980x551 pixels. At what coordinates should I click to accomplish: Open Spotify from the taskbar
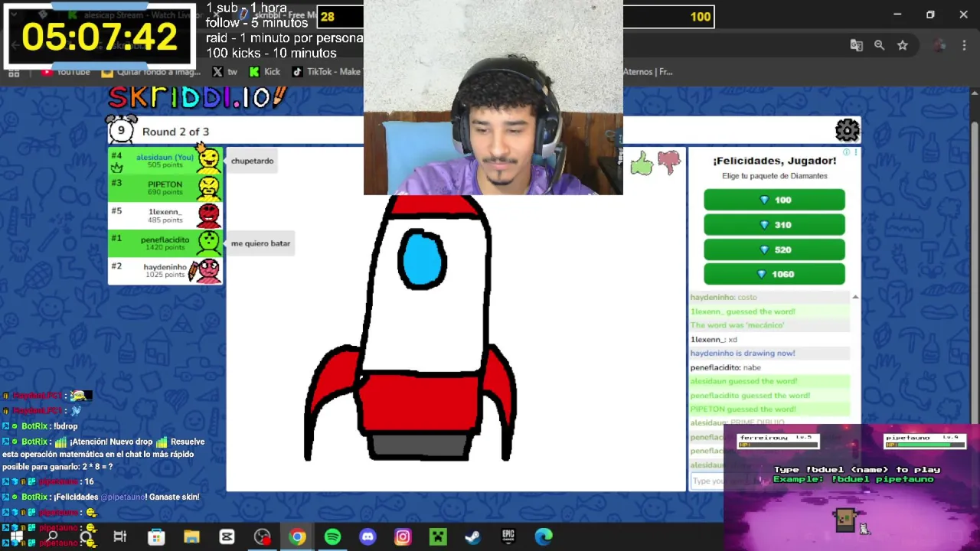click(x=332, y=536)
